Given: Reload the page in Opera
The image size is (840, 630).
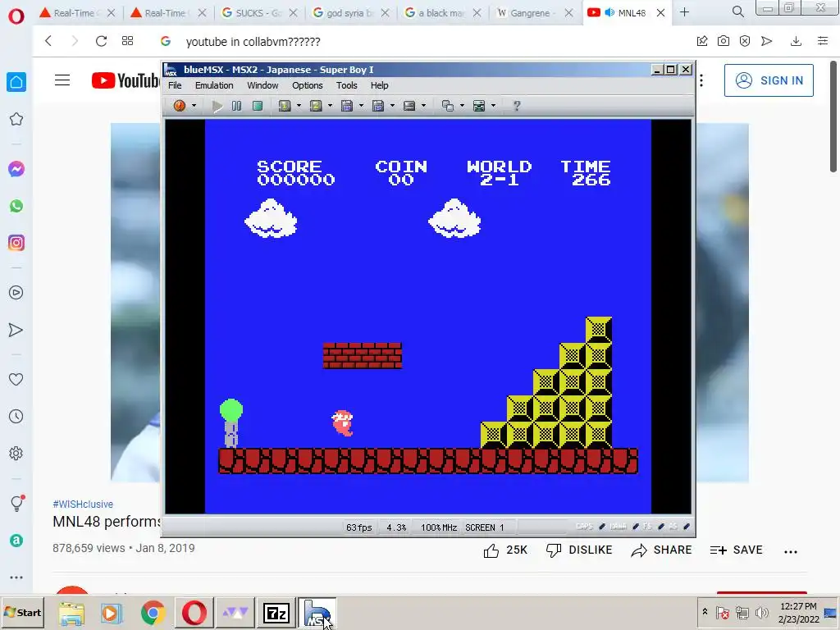Looking at the screenshot, I should [x=101, y=41].
